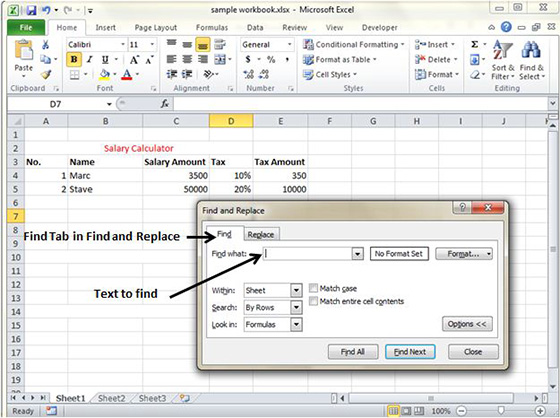This screenshot has width=560, height=418.
Task: Click Increase Decimal icon
Action: [x=249, y=74]
